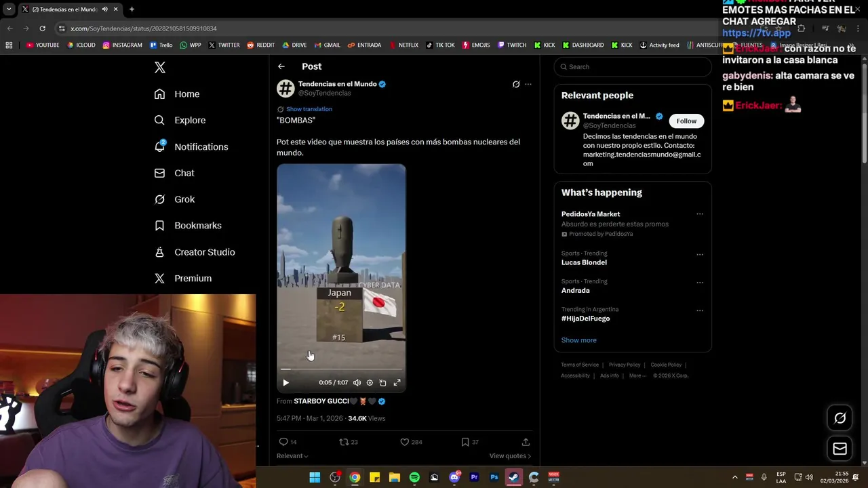Toggle picture-in-picture for the video
This screenshot has width=868, height=488.
pyautogui.click(x=382, y=383)
